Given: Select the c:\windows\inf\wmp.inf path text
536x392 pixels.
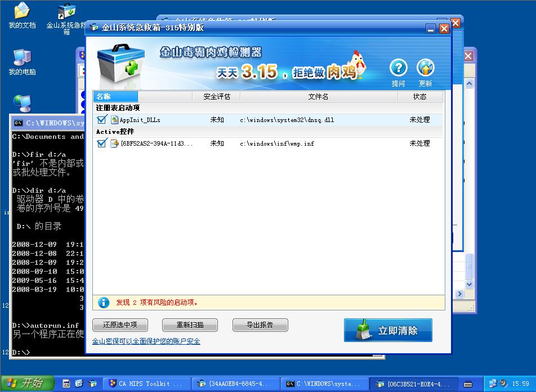Looking at the screenshot, I should point(277,143).
